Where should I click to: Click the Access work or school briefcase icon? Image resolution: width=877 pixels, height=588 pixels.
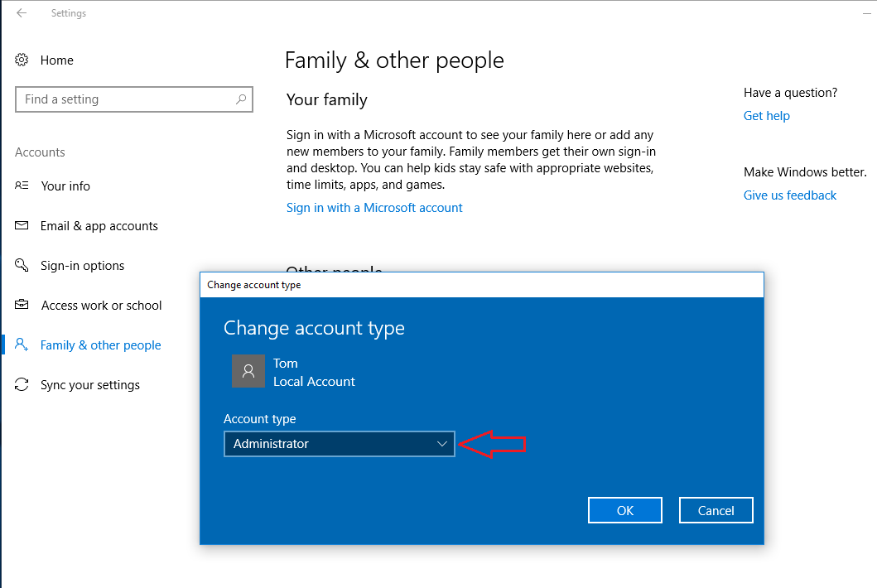(x=22, y=305)
